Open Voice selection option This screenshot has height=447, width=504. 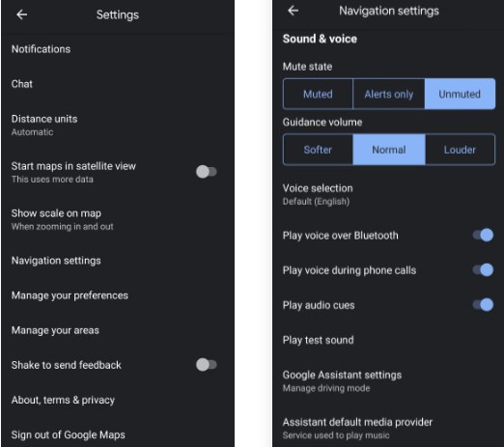[388, 194]
